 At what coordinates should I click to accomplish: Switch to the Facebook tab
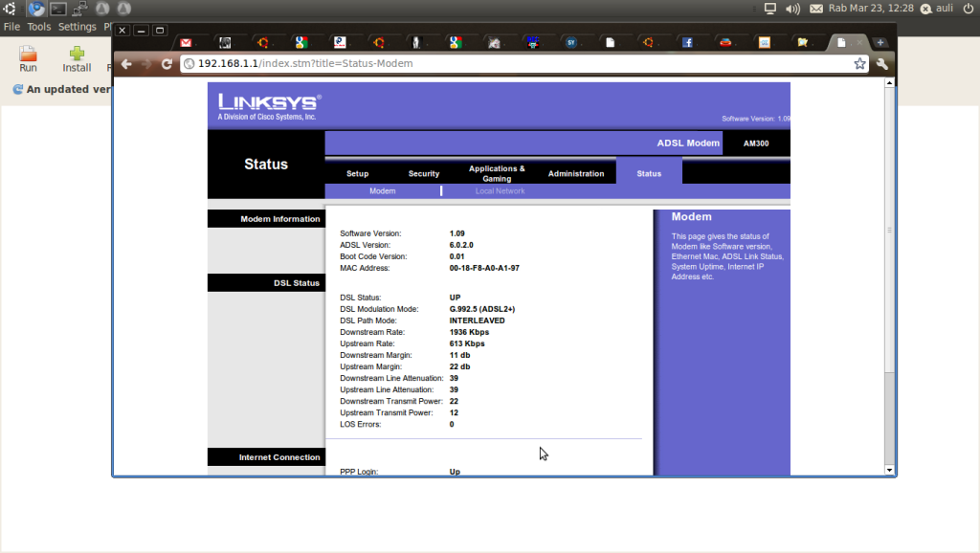coord(687,42)
